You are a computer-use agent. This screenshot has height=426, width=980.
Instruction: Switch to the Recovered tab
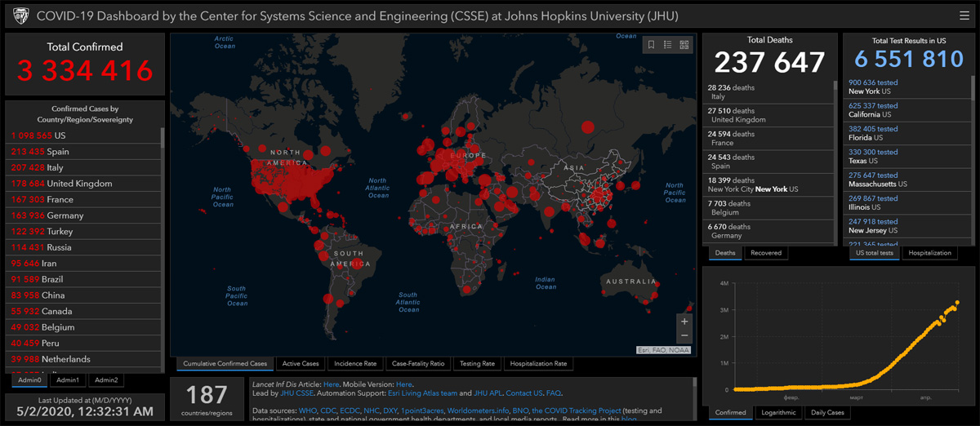[x=765, y=253]
